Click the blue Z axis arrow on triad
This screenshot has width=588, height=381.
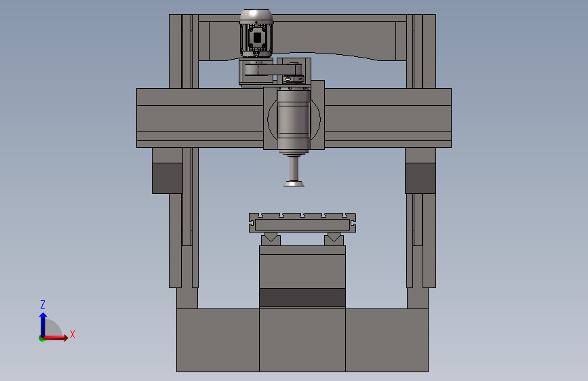point(43,325)
